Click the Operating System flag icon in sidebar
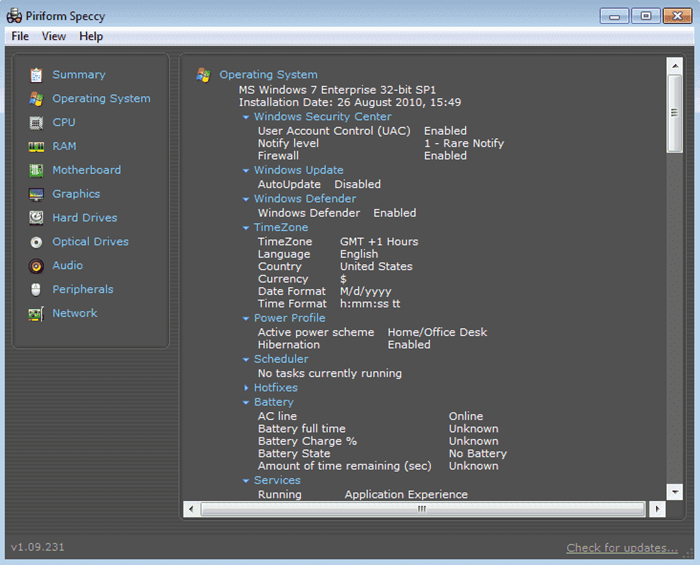 coord(36,99)
